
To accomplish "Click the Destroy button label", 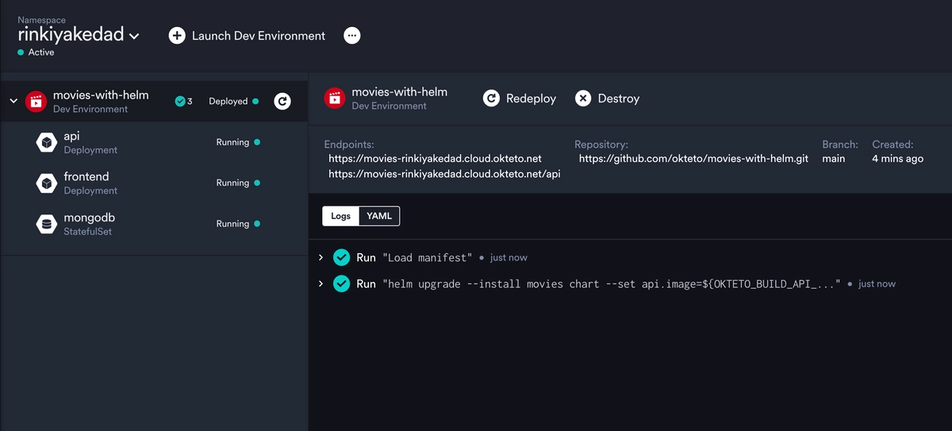I will [x=619, y=98].
